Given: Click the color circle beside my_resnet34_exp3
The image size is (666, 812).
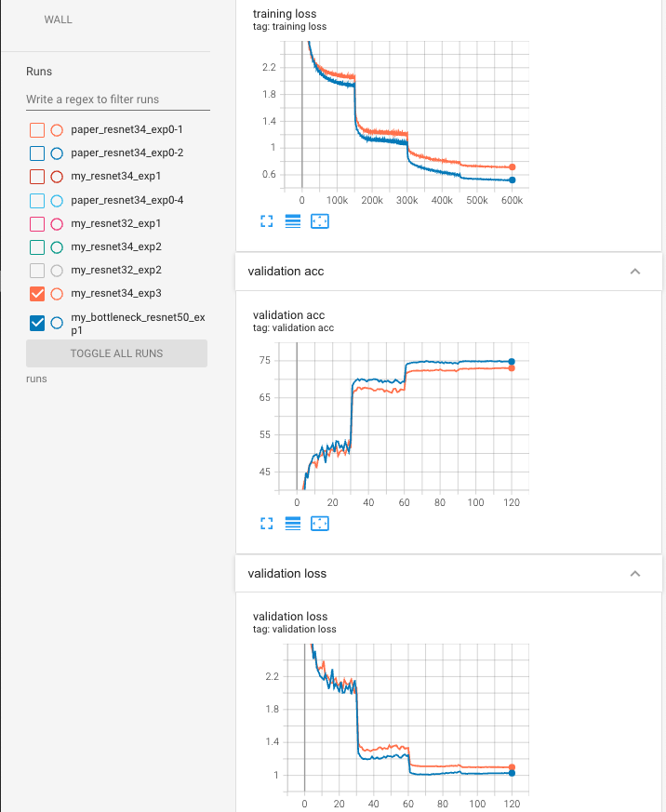Looking at the screenshot, I should pyautogui.click(x=55, y=294).
